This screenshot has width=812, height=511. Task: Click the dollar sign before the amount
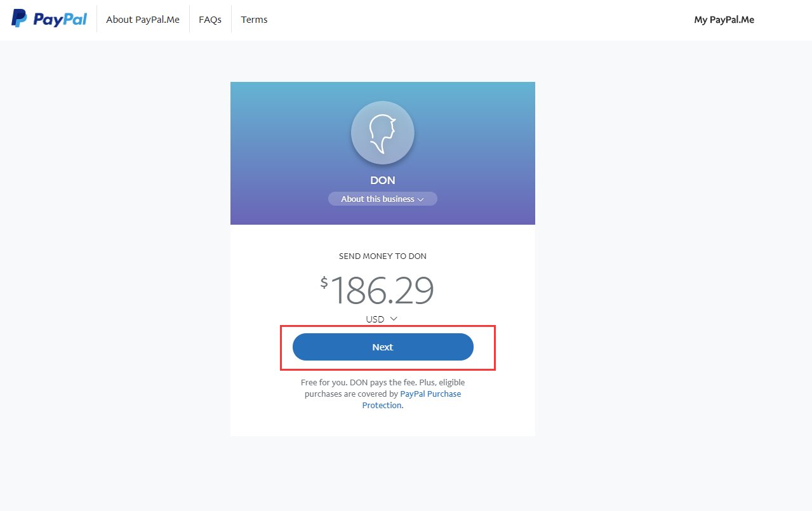(324, 282)
